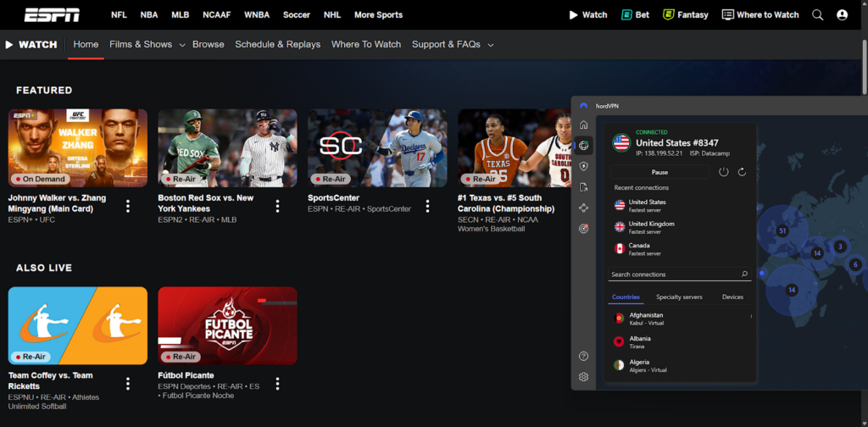868x427 pixels.
Task: Click the map cluster labeled 3
Action: click(840, 247)
